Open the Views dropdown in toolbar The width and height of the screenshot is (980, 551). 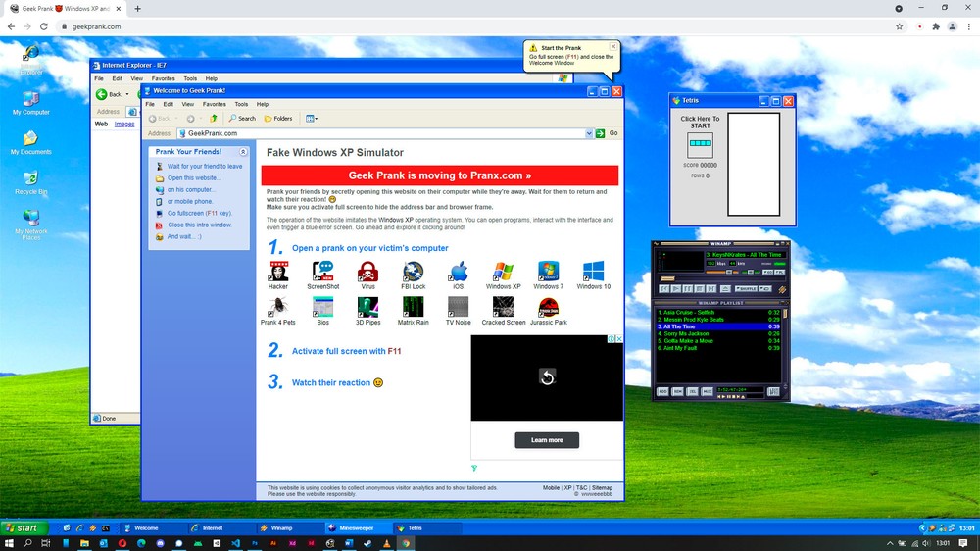[312, 119]
